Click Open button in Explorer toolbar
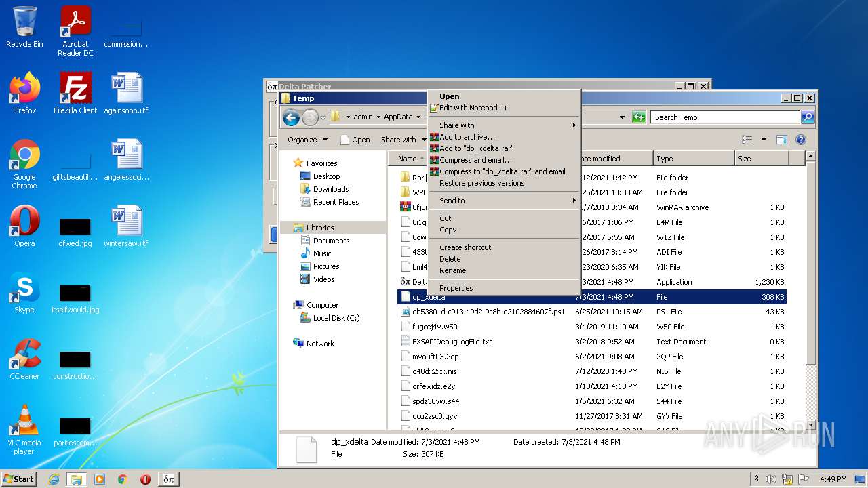Screen dimensions: 868x488 [x=355, y=140]
